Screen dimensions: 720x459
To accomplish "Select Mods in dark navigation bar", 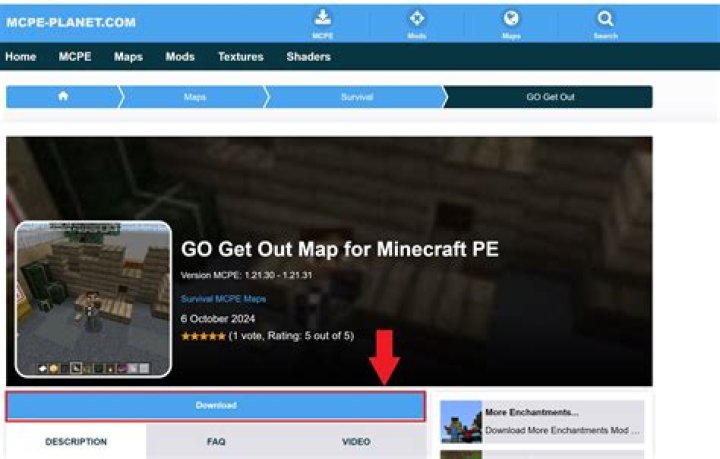I will (x=180, y=56).
